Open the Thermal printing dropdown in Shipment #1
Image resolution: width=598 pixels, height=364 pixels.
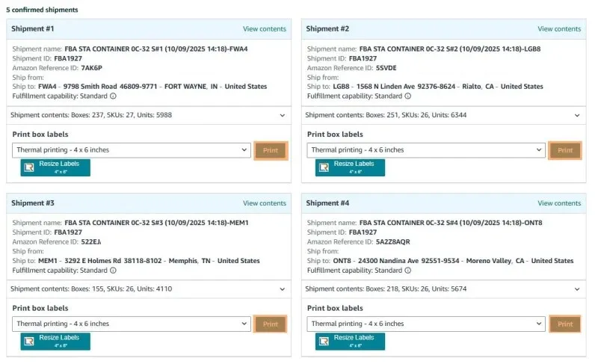tap(132, 150)
